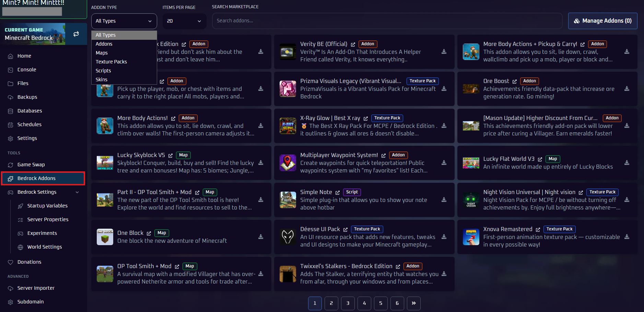
Task: Download the Xnova Remastered texture pack
Action: (x=627, y=237)
